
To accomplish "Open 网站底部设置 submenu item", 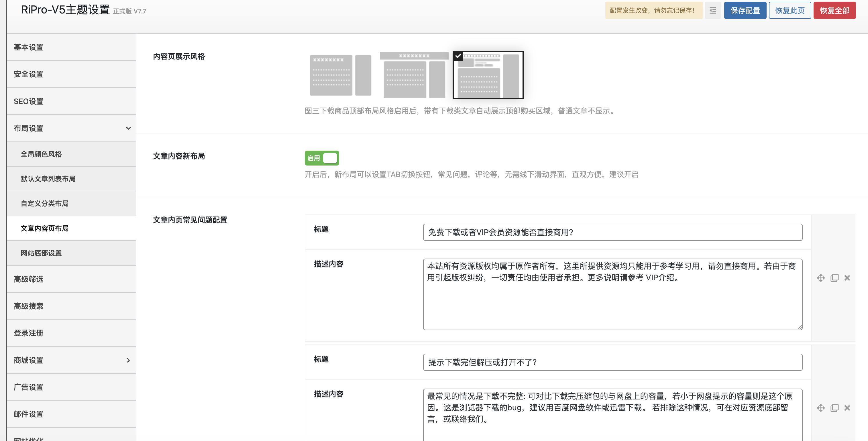I will [71, 253].
